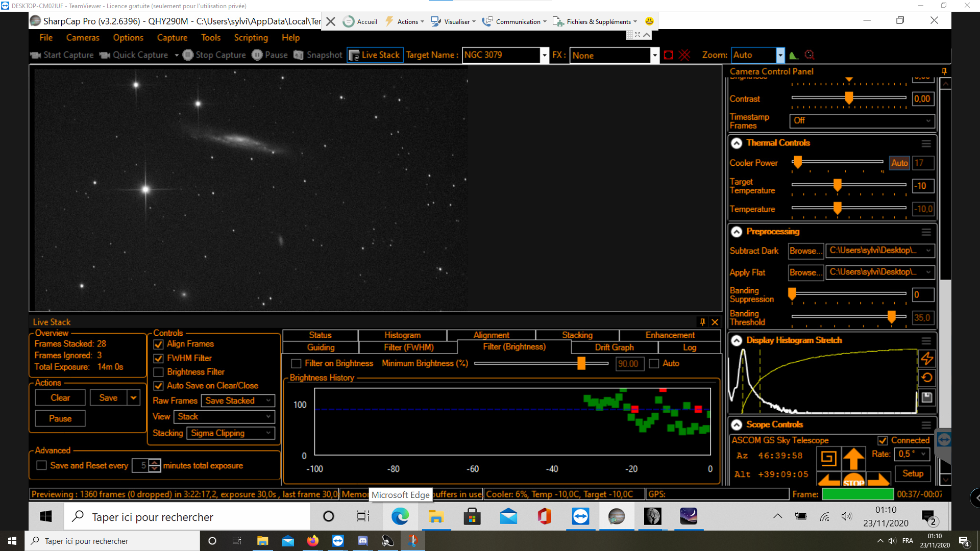The height and width of the screenshot is (551, 980).
Task: Enable the Brightness Filter checkbox
Action: click(159, 372)
